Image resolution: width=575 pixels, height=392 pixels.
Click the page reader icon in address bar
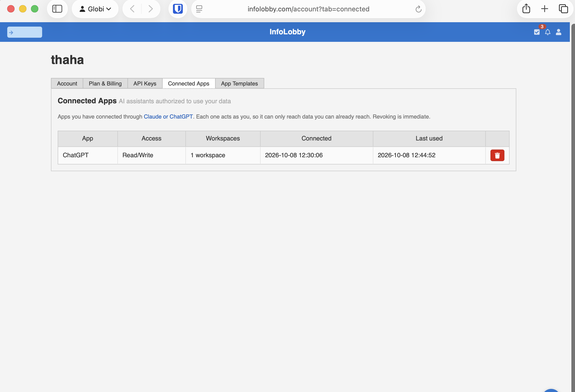click(199, 9)
